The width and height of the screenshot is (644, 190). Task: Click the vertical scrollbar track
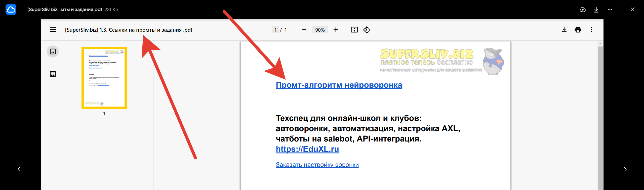click(x=600, y=118)
